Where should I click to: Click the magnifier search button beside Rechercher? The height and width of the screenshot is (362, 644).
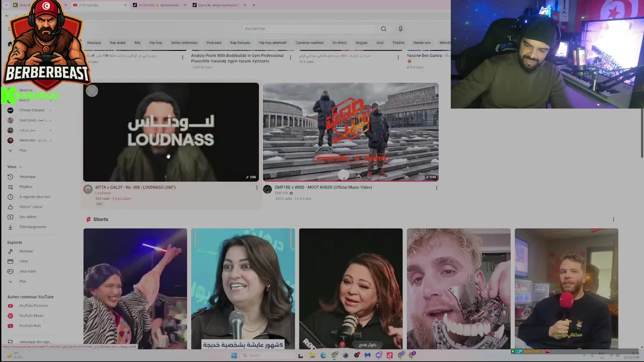383,29
